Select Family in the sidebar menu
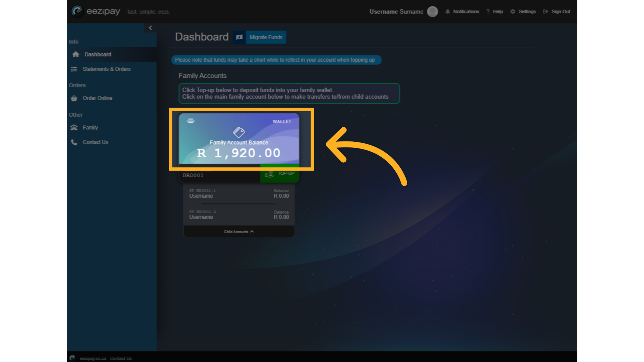This screenshot has height=362, width=644. click(90, 128)
